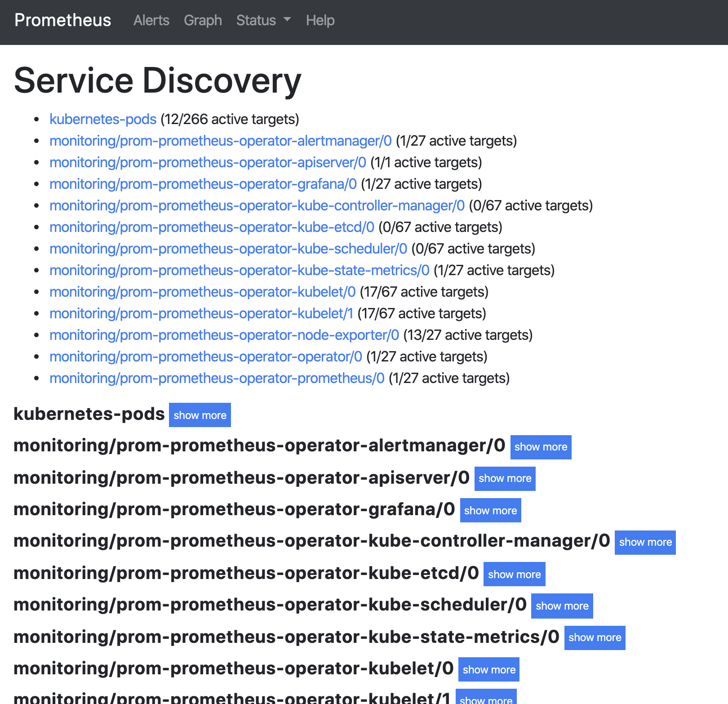
Task: Select the kubernetes-pods section heading
Action: tap(89, 414)
